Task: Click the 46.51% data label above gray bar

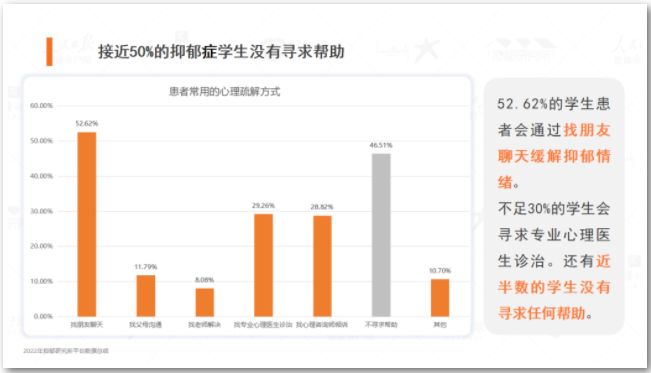Action: 381,145
